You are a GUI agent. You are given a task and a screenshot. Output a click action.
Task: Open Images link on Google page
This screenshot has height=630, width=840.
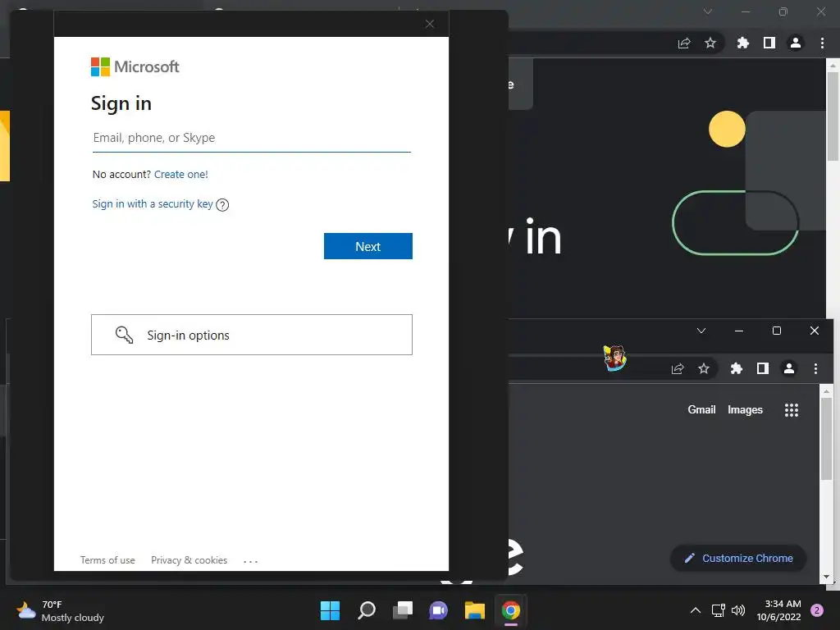click(x=745, y=410)
